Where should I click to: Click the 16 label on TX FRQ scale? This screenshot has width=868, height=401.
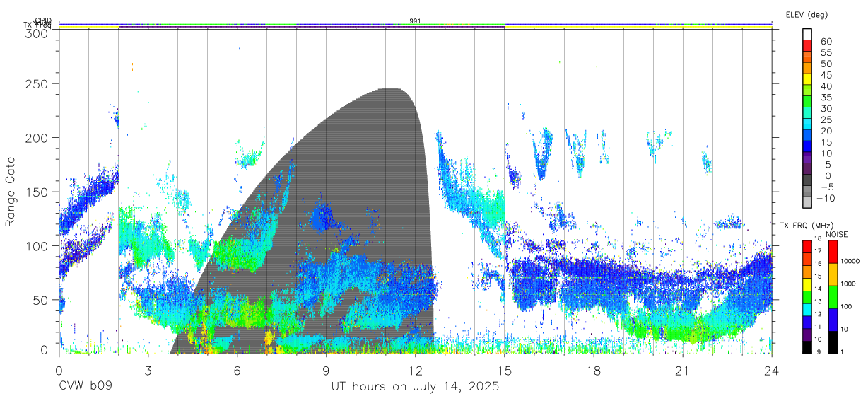point(818,264)
